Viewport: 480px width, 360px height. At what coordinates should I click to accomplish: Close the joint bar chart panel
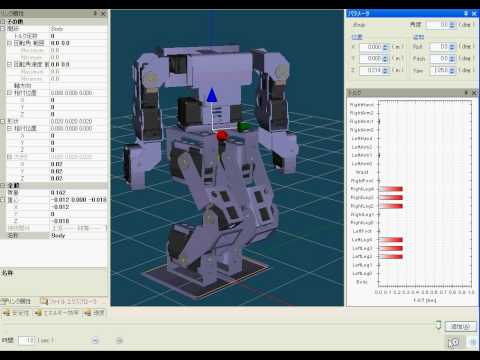pyautogui.click(x=474, y=92)
